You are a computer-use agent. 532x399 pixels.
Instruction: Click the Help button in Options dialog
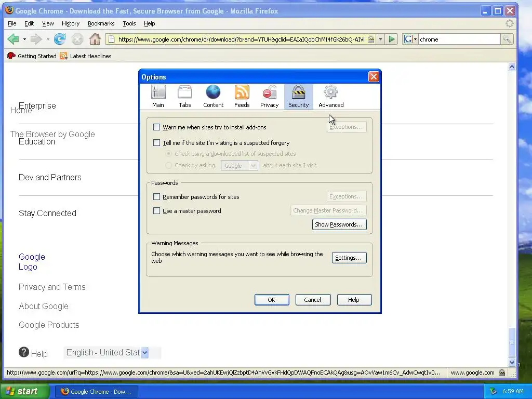[354, 300]
